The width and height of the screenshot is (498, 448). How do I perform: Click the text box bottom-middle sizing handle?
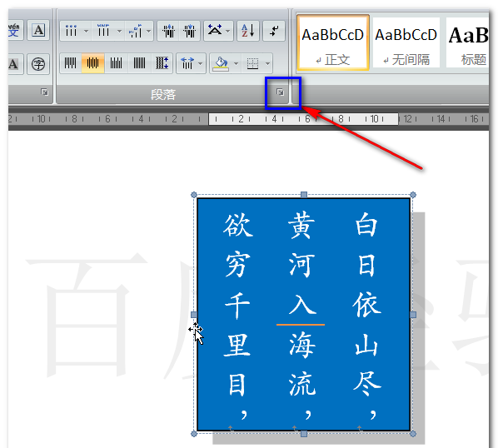304,434
